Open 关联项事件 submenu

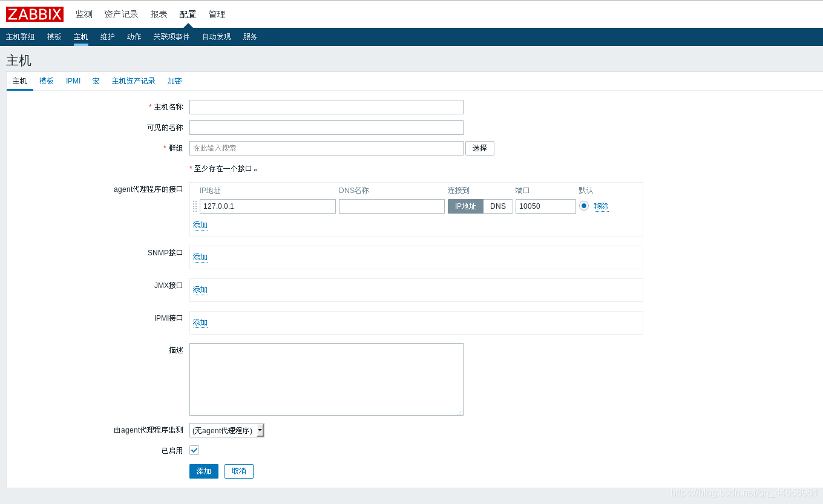tap(171, 37)
